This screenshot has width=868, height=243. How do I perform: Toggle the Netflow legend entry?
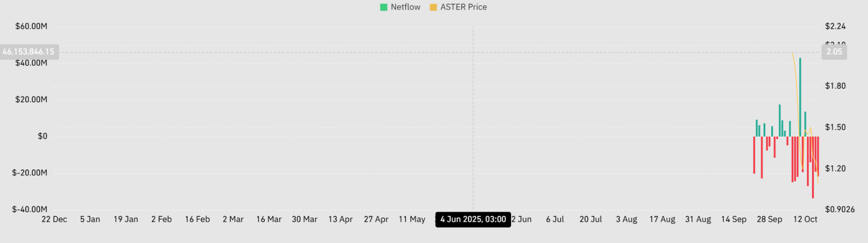400,7
